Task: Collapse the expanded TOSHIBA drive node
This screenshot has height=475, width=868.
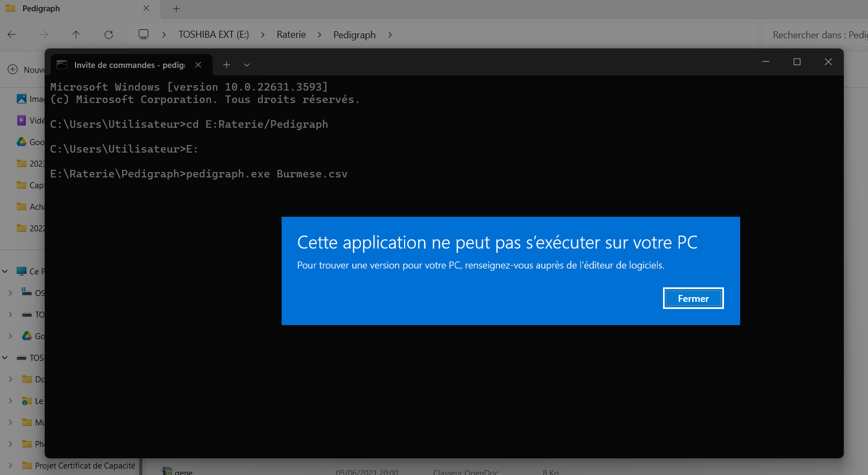Action: click(5, 357)
